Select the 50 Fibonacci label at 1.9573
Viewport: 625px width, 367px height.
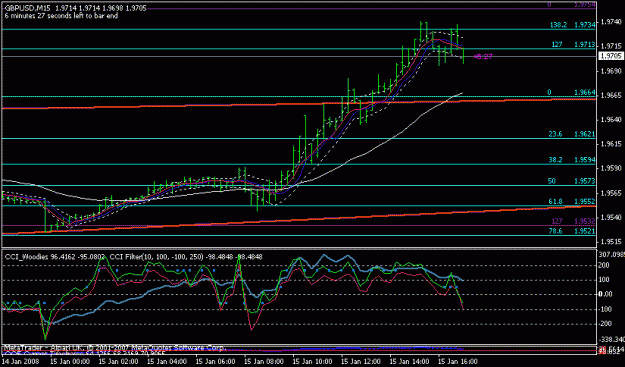(x=572, y=181)
